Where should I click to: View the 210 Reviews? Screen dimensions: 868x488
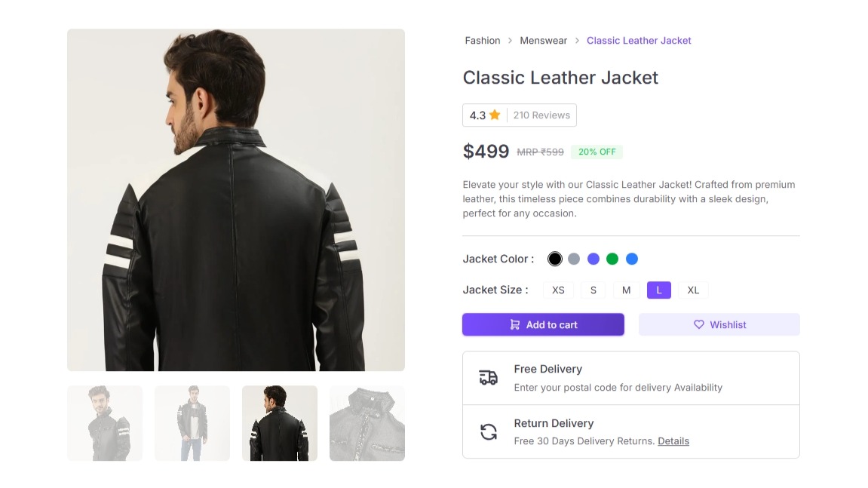click(541, 115)
